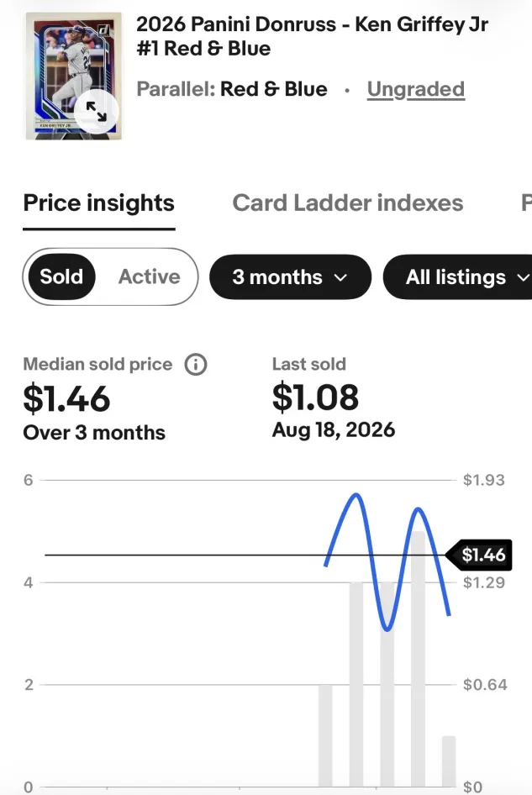The height and width of the screenshot is (795, 532).
Task: Select the tallest sales volume bar
Action: tap(418, 659)
